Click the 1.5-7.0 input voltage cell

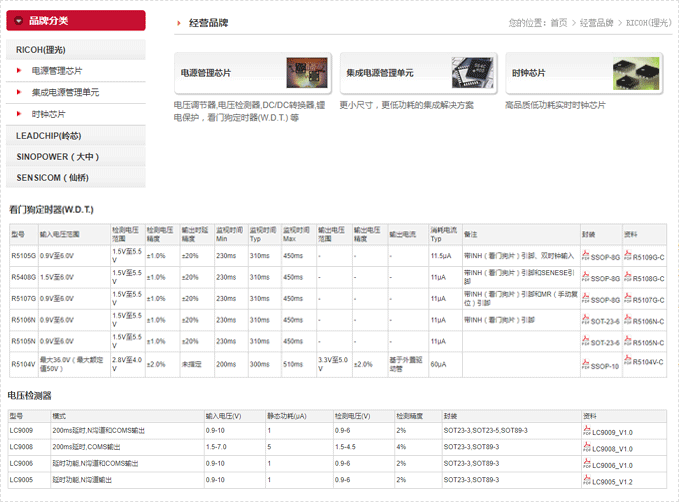[x=234, y=447]
